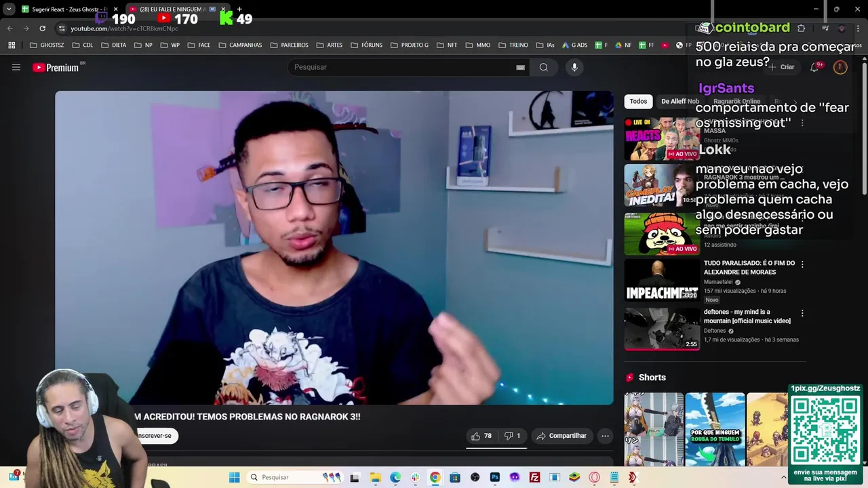Click the Chrome address bar URL
The height and width of the screenshot is (488, 868).
(x=124, y=28)
